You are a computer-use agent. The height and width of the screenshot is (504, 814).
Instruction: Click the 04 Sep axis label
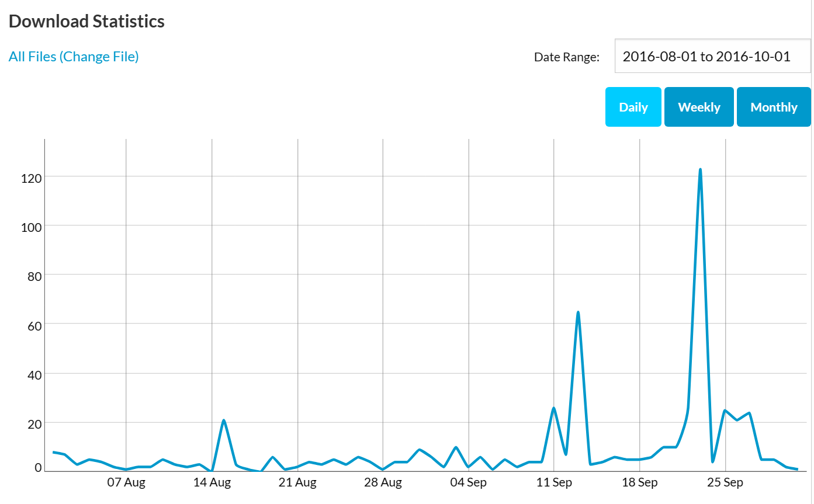click(469, 483)
